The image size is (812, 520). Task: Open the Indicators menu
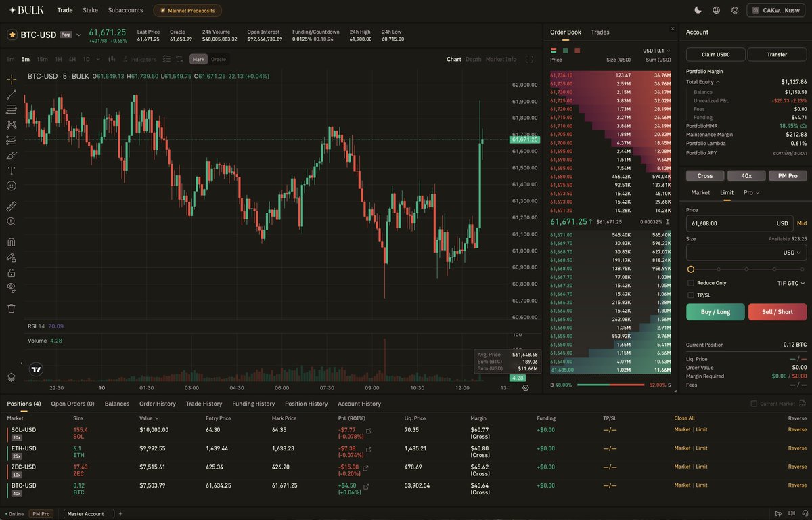(x=139, y=59)
